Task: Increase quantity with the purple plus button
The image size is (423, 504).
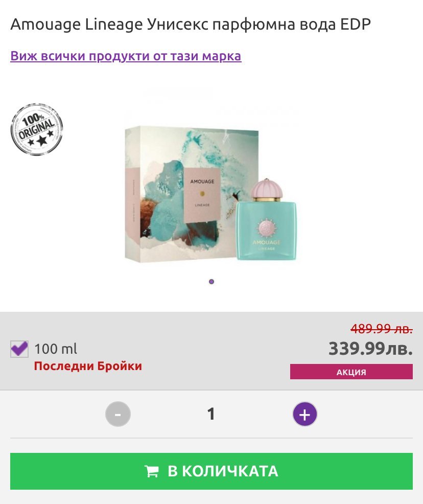Action: [305, 414]
